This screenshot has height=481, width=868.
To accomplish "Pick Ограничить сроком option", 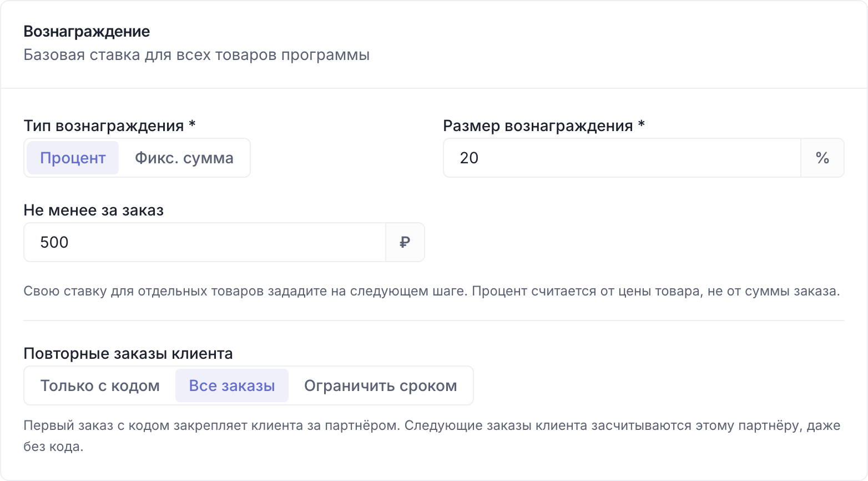I will pos(381,385).
